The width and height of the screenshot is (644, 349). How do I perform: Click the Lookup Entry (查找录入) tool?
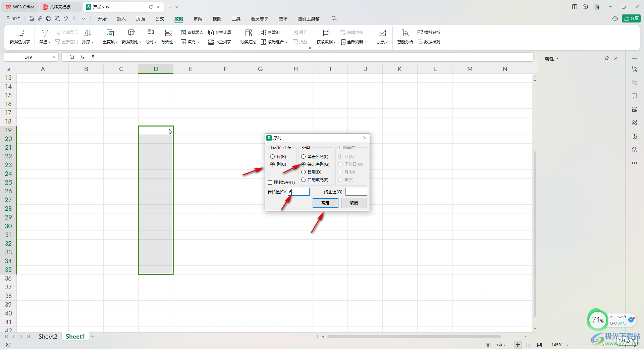click(192, 33)
